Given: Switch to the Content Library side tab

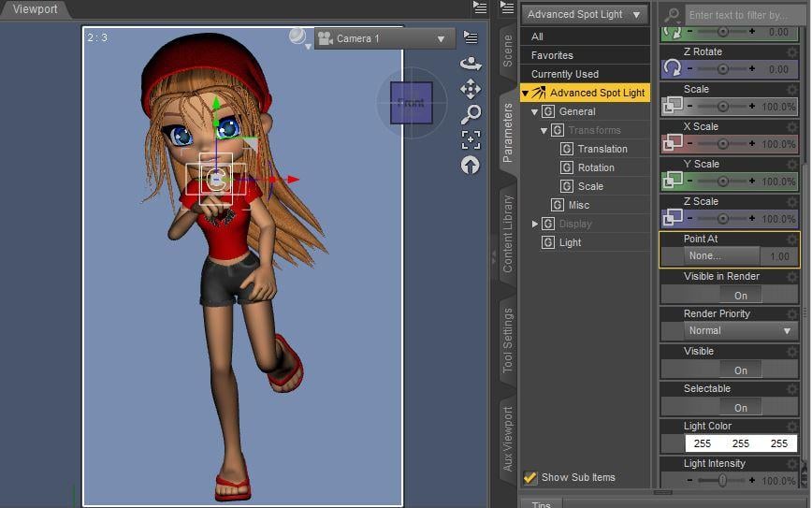Looking at the screenshot, I should (x=507, y=234).
